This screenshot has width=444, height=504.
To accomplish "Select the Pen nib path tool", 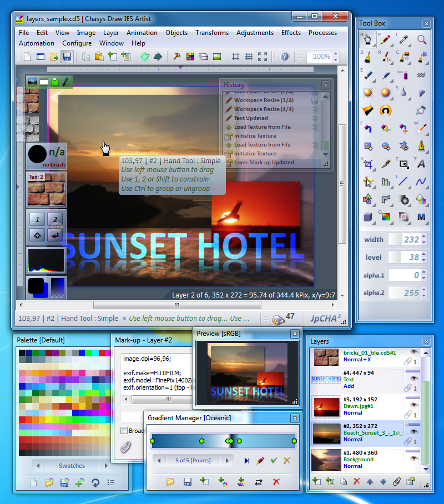I will pyautogui.click(x=421, y=146).
